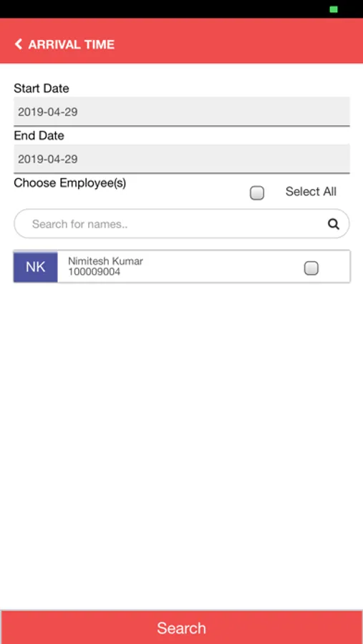Tap the Choose Employee(s) label
The width and height of the screenshot is (363, 644).
tap(70, 183)
